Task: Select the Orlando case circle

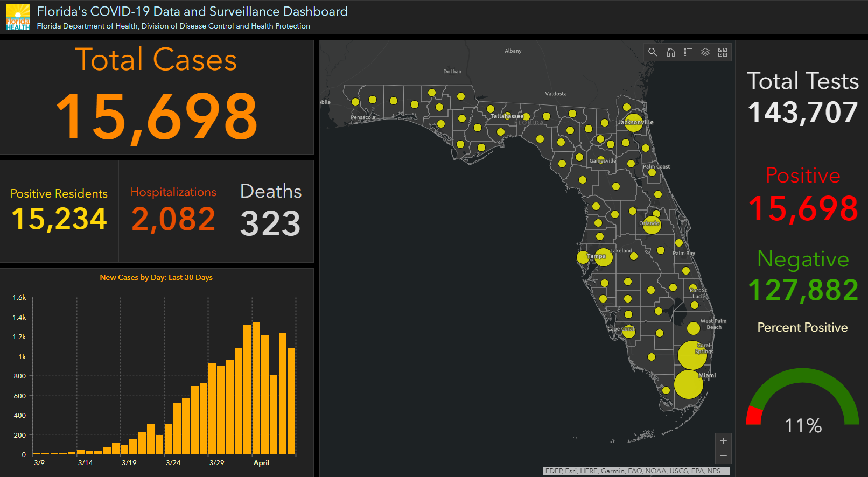Action: pos(652,225)
